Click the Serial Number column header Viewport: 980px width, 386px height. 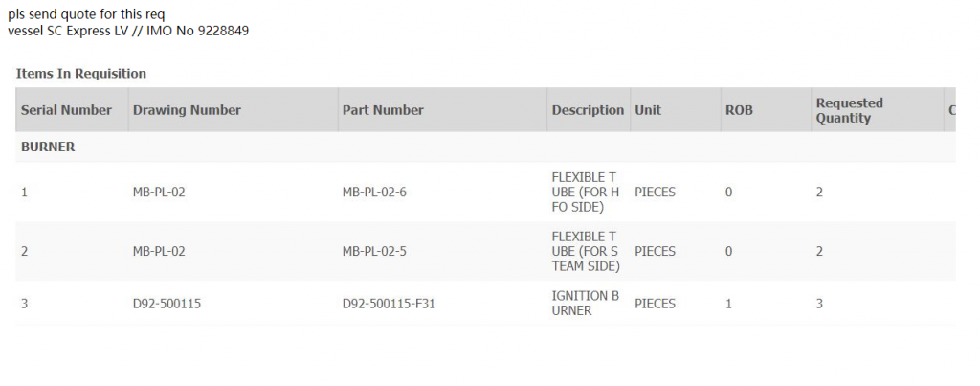67,110
